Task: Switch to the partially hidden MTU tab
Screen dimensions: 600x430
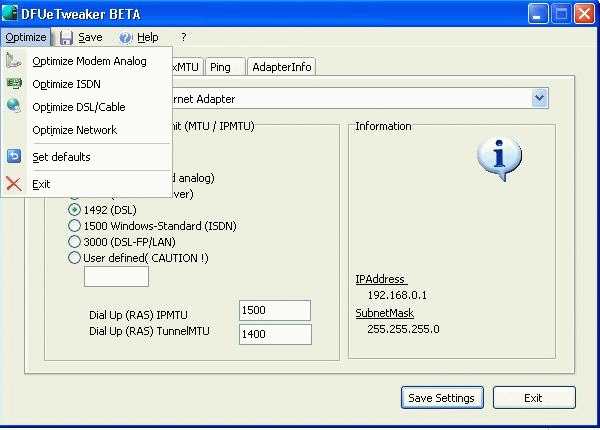Action: click(x=187, y=67)
